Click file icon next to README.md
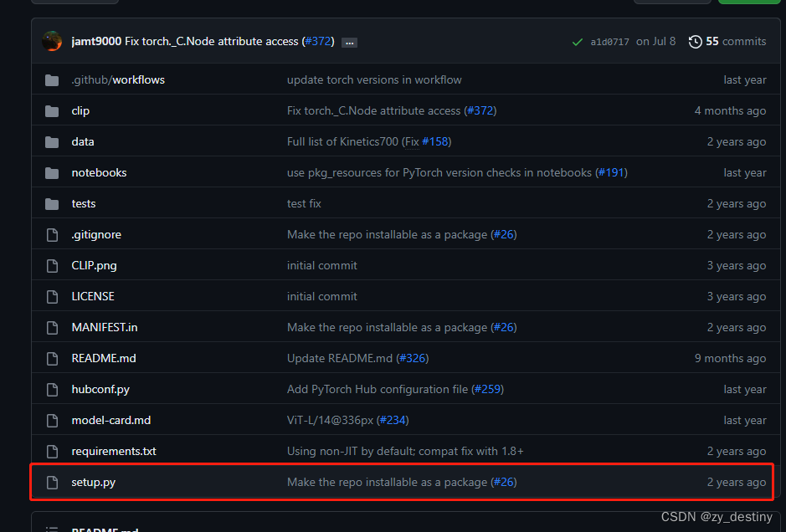The width and height of the screenshot is (786, 532). click(52, 359)
